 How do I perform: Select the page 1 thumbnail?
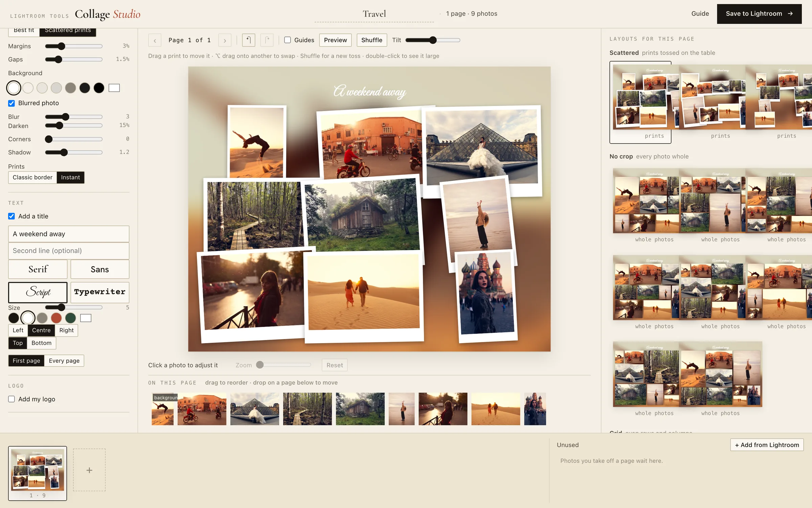tap(38, 473)
